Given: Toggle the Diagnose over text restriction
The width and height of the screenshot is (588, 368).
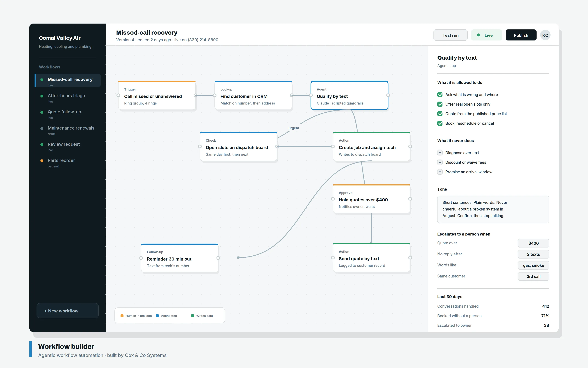Looking at the screenshot, I should point(440,153).
